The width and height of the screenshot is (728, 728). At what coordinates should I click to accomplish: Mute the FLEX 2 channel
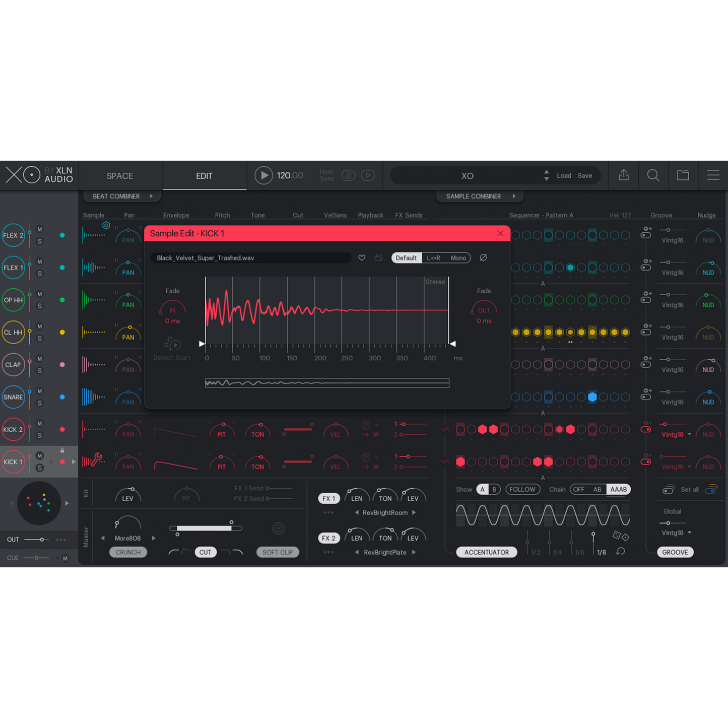coord(40,230)
